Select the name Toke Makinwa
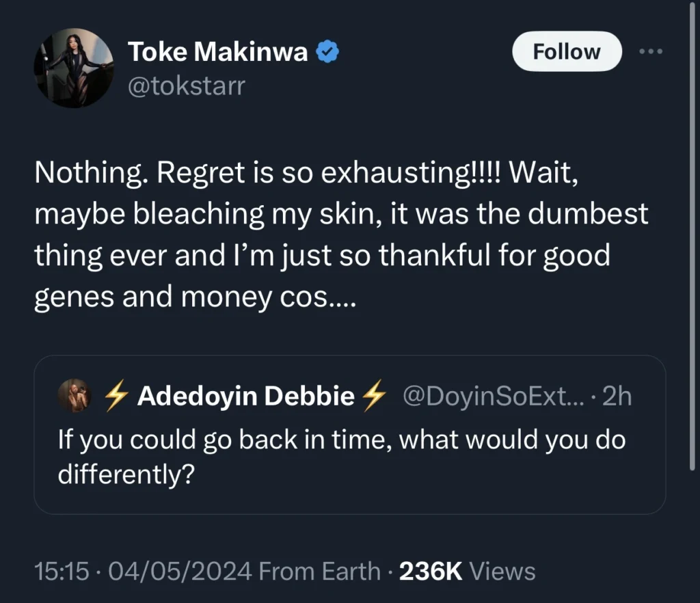Viewport: 700px width, 603px height. click(x=219, y=51)
